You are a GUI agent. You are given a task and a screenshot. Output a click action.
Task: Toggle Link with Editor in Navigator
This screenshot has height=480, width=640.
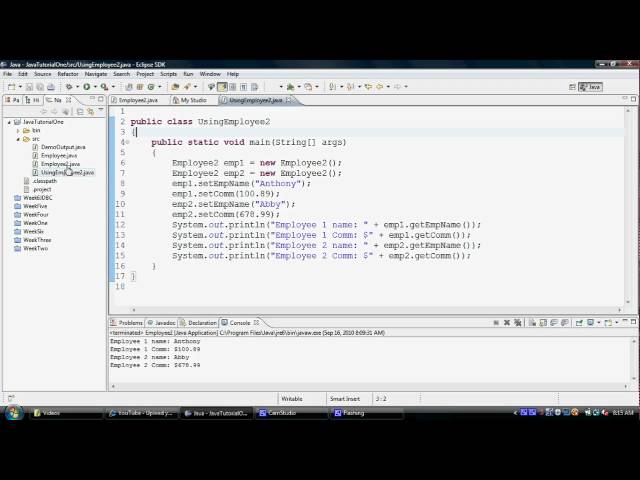pyautogui.click(x=91, y=111)
